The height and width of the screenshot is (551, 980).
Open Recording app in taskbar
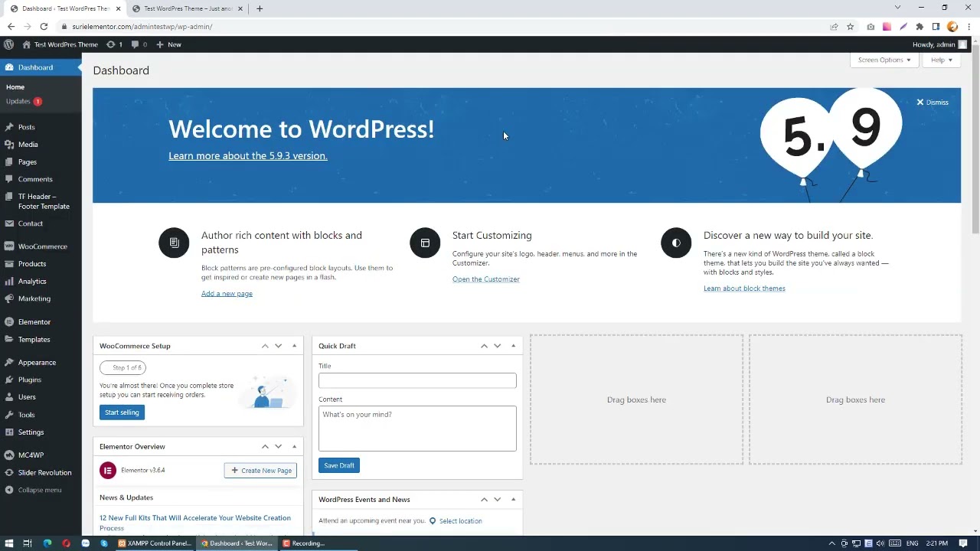click(x=304, y=543)
